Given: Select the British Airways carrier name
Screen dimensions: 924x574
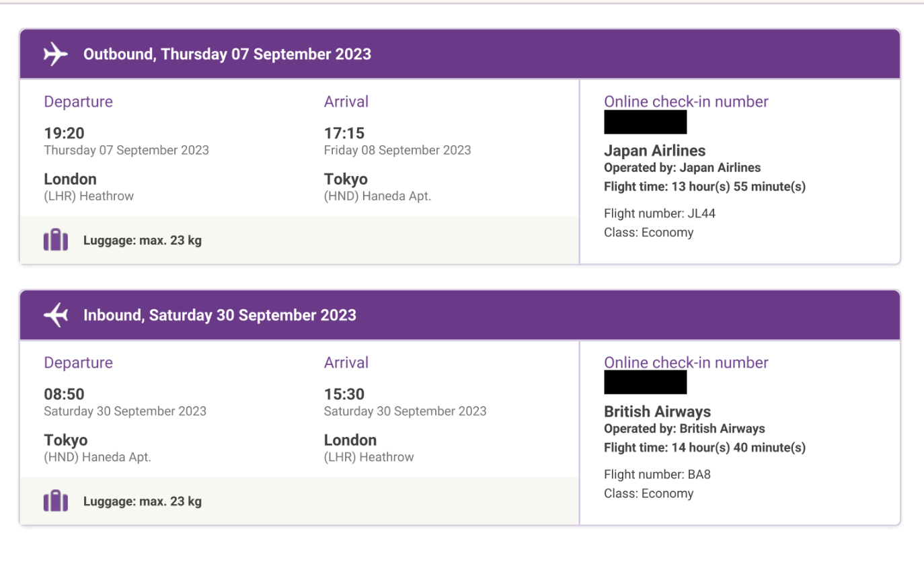Looking at the screenshot, I should click(658, 411).
